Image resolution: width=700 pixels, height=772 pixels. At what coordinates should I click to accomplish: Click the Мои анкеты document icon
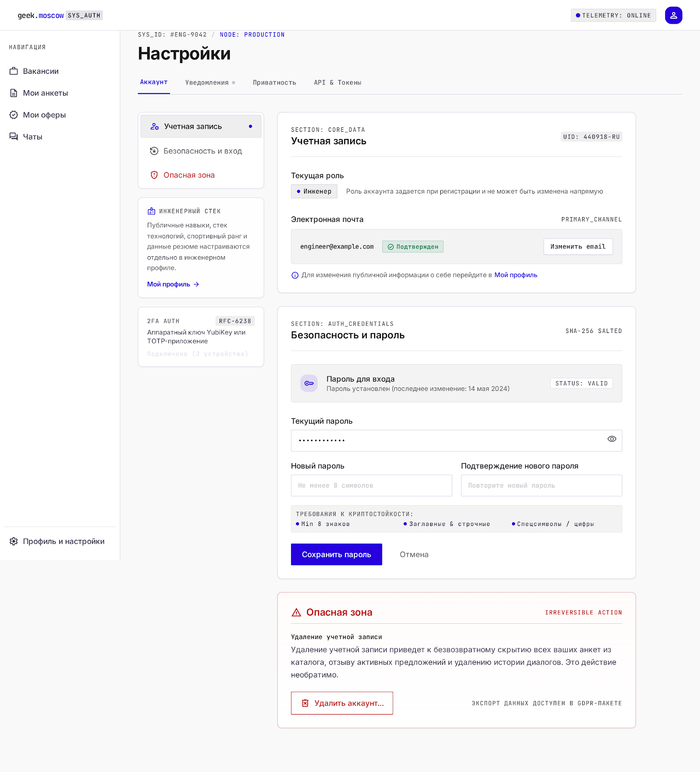(14, 93)
